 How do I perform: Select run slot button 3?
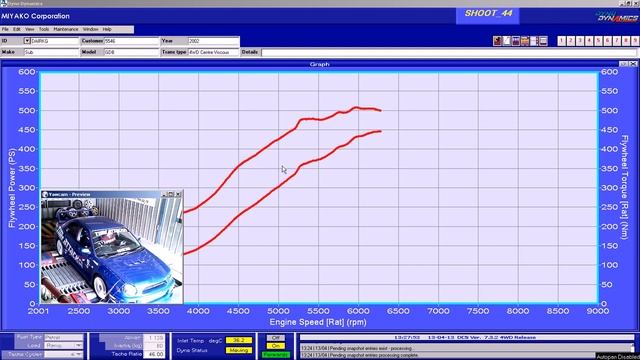pyautogui.click(x=580, y=41)
